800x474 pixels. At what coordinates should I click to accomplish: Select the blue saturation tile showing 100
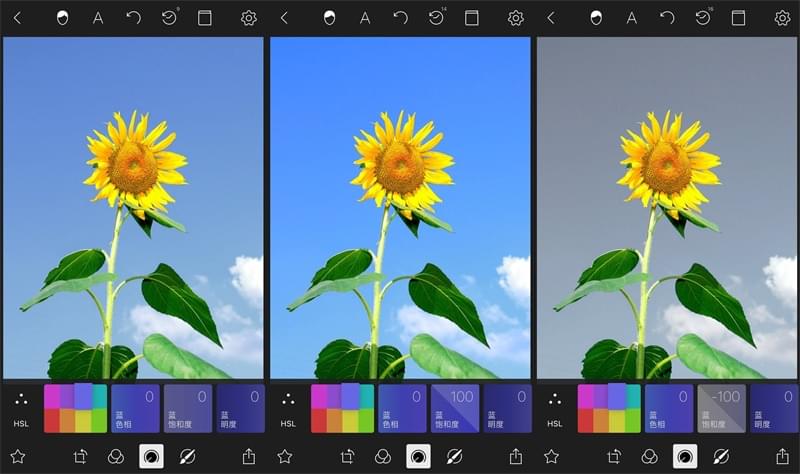click(454, 408)
